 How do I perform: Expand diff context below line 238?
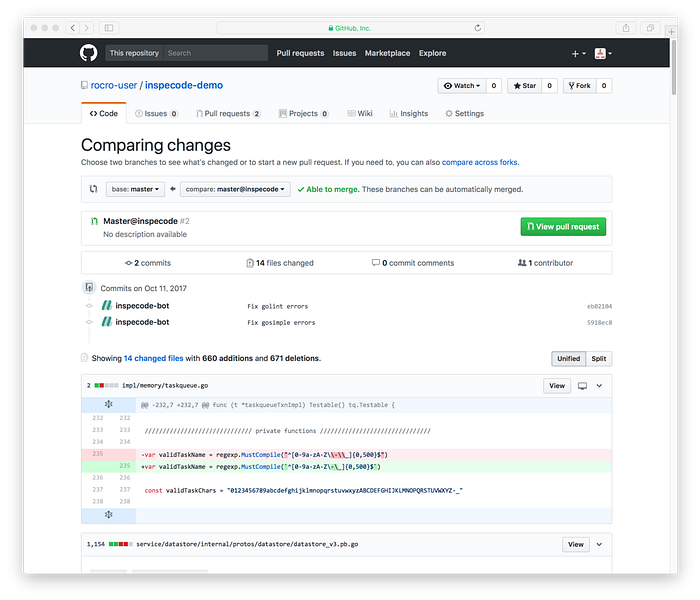pyautogui.click(x=108, y=515)
